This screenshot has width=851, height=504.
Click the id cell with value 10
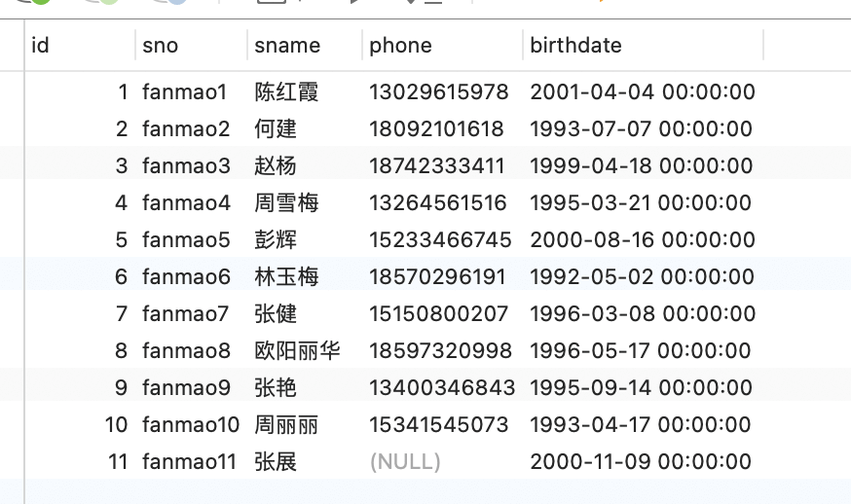116,425
